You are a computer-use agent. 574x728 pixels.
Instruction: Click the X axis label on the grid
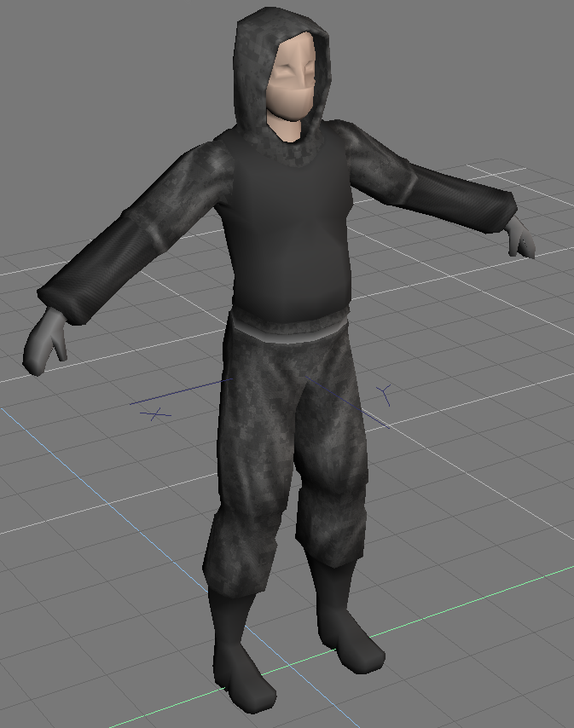point(155,413)
